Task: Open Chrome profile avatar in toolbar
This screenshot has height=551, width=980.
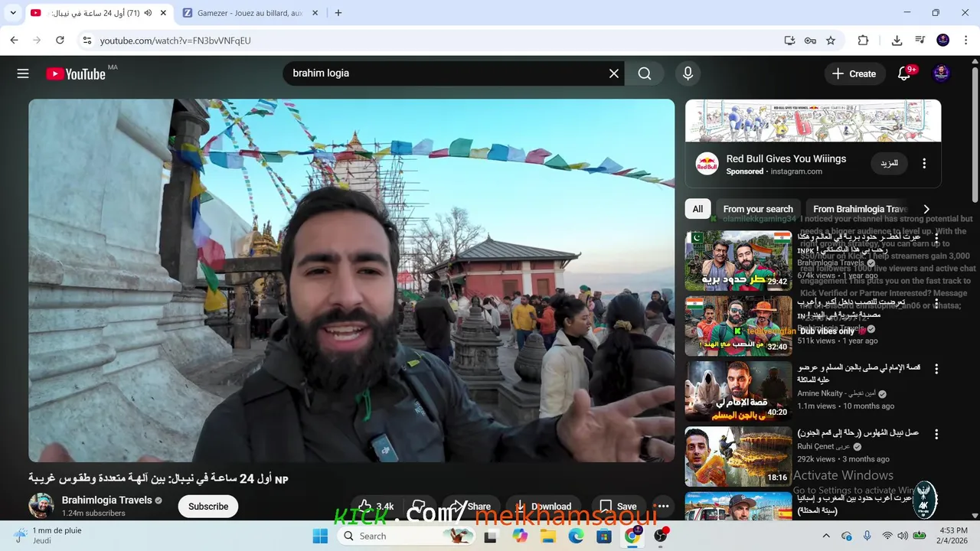Action: click(x=943, y=41)
